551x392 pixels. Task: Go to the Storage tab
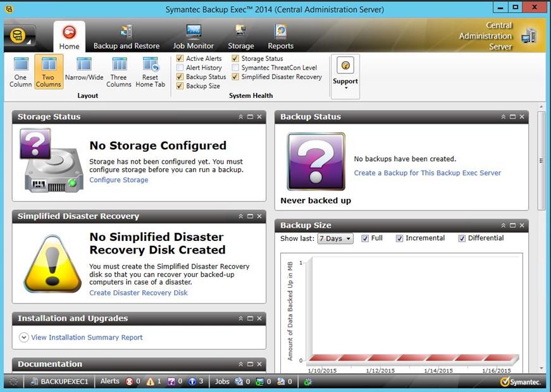(241, 37)
